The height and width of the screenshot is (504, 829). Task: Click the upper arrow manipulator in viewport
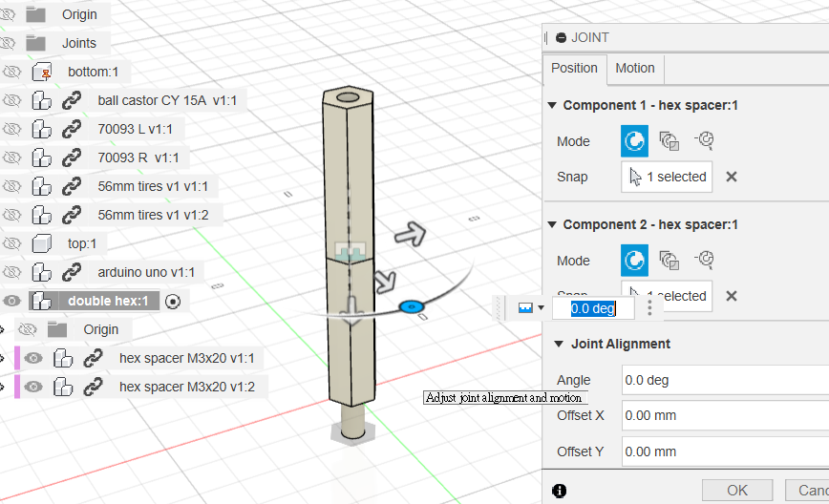click(411, 234)
